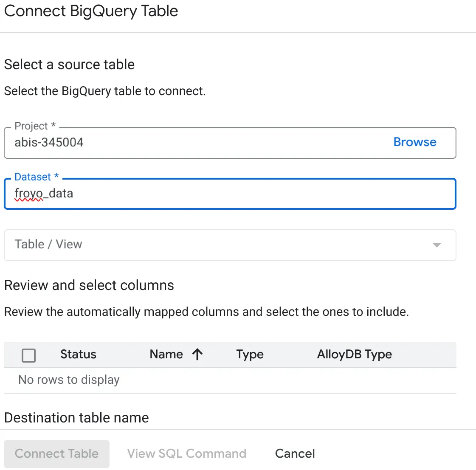Click the Type column header
This screenshot has width=476, height=470.
click(250, 355)
